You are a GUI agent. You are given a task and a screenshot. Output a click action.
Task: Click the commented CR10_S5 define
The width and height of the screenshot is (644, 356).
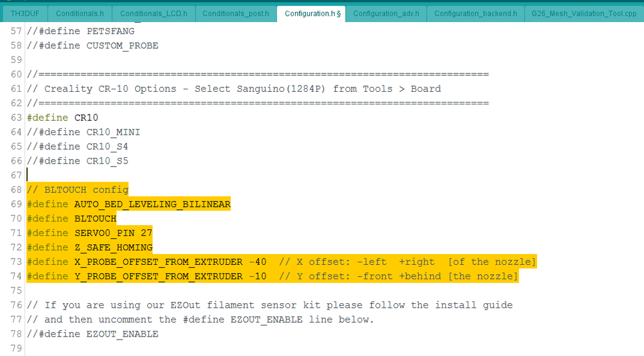pyautogui.click(x=77, y=161)
